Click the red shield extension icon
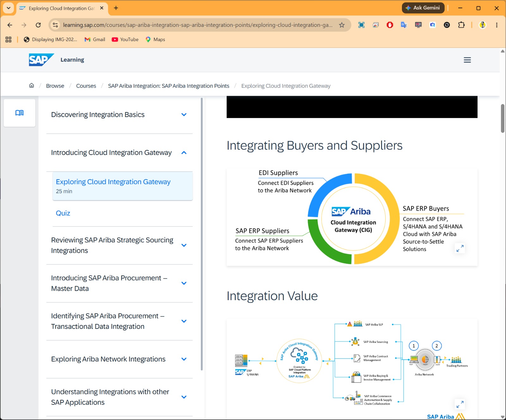The image size is (506, 420). (x=390, y=25)
